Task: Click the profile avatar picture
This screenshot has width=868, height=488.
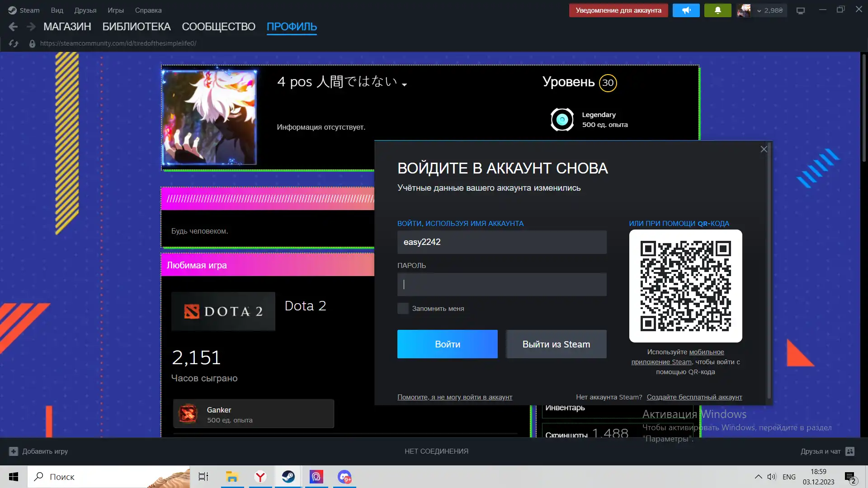Action: pos(209,117)
